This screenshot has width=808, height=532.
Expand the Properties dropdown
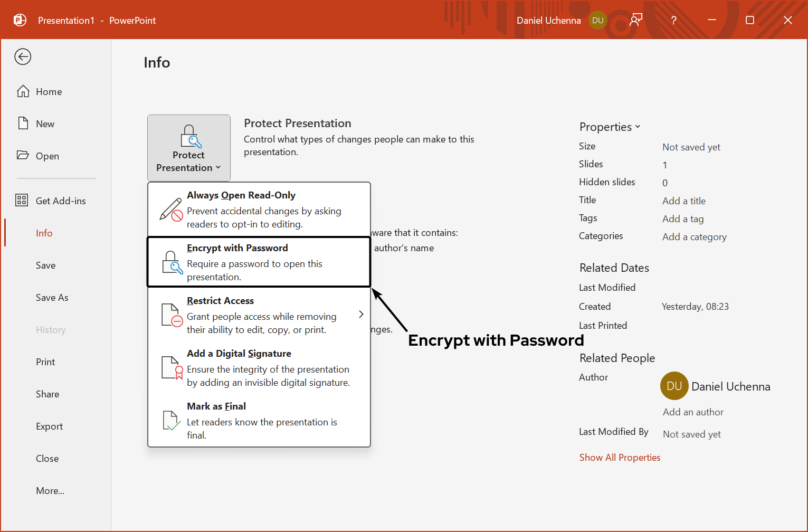(x=638, y=127)
